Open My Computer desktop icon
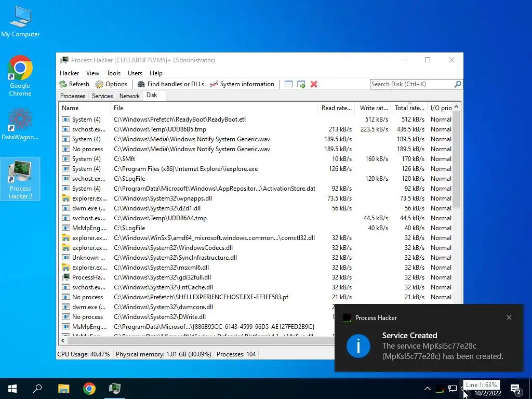Screen dimensions: 532x399 click(20, 22)
